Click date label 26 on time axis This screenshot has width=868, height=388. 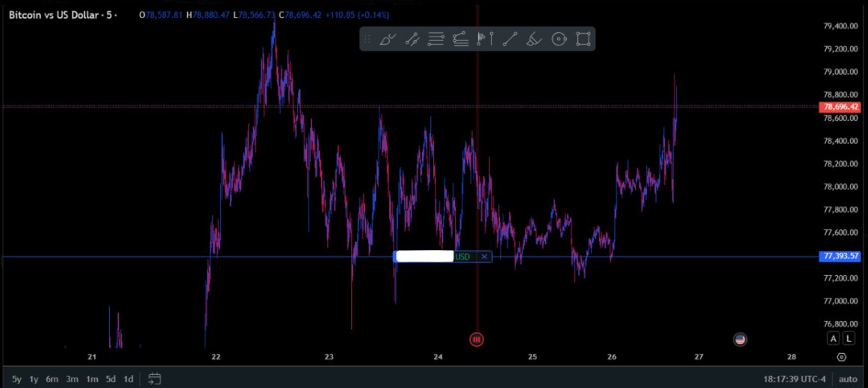pos(612,357)
